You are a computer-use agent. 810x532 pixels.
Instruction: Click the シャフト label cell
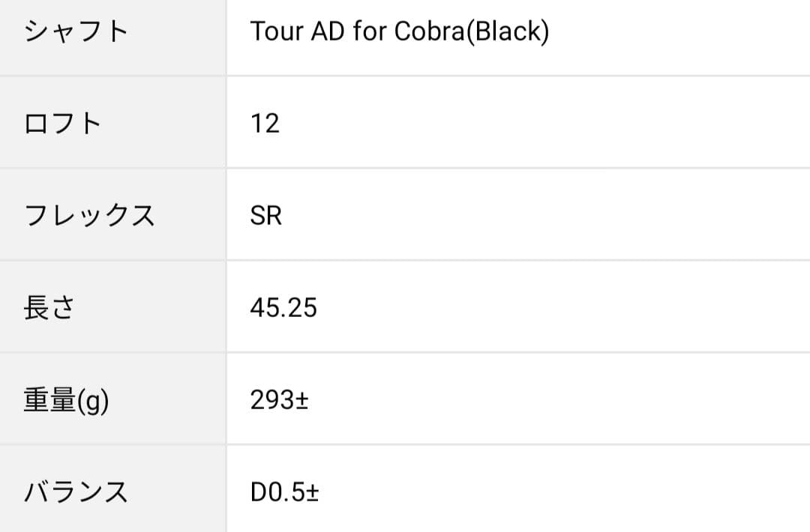coord(76,32)
